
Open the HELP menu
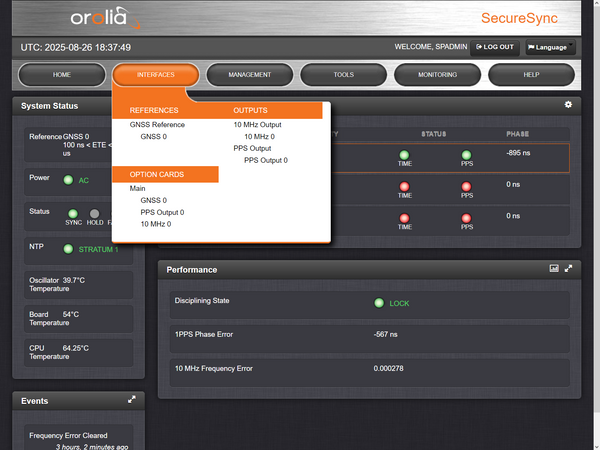tap(532, 75)
